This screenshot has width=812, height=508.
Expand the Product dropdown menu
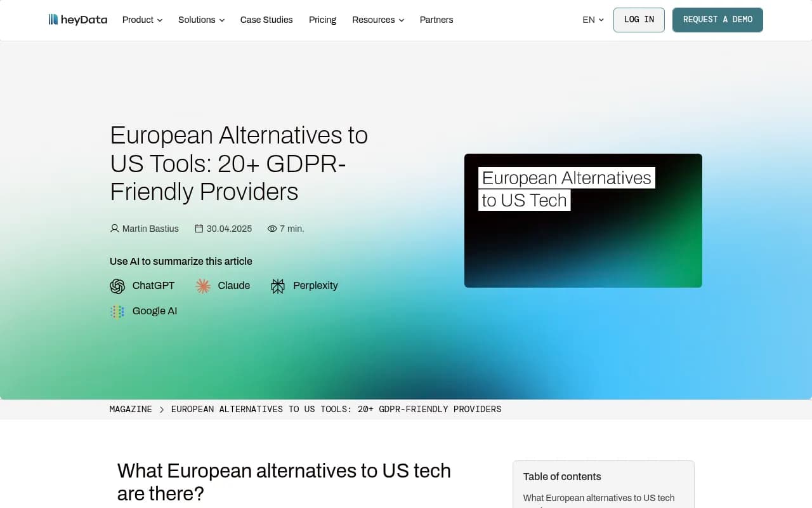pyautogui.click(x=142, y=20)
